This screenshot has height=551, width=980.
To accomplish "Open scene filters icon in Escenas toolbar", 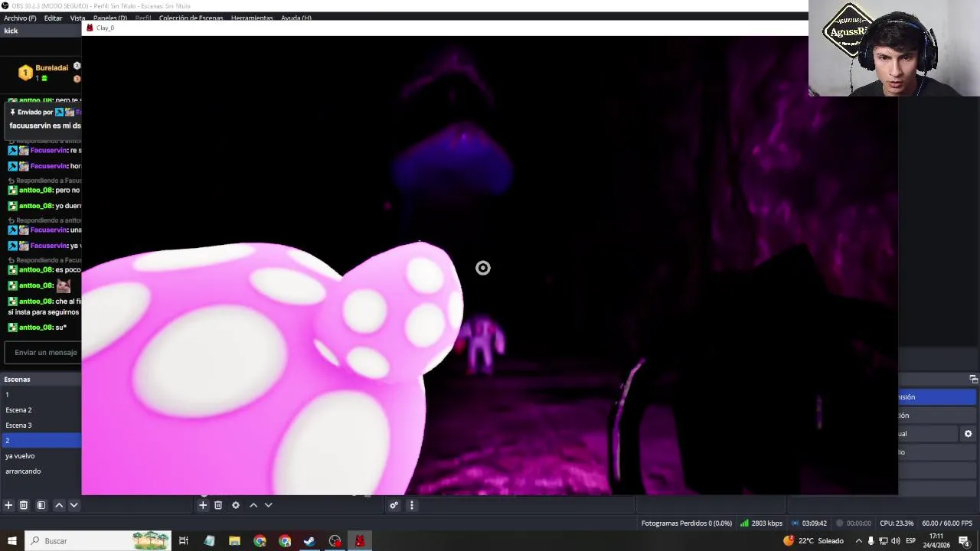I will point(41,505).
